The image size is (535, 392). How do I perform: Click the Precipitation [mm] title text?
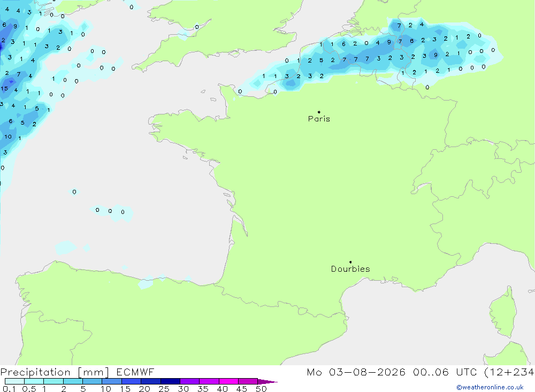pos(55,372)
